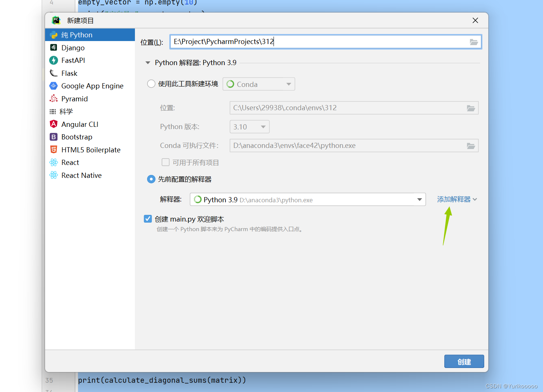The image size is (543, 392).
Task: Select 先前配置的解释器 radio option
Action: tap(151, 179)
